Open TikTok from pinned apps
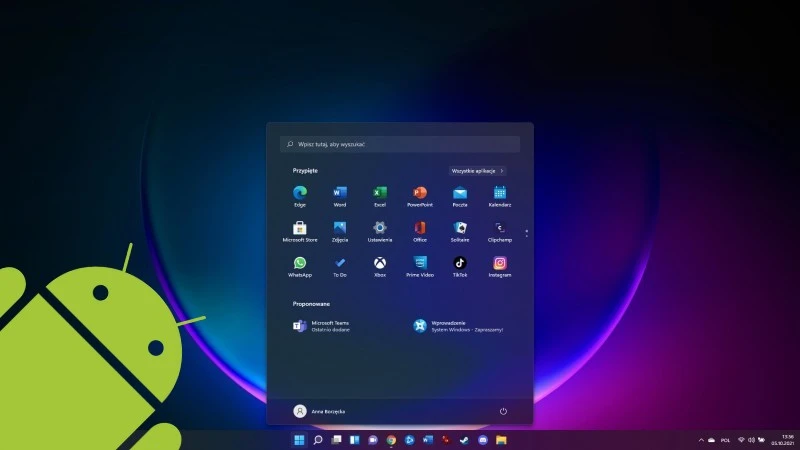This screenshot has height=450, width=800. pos(460,267)
